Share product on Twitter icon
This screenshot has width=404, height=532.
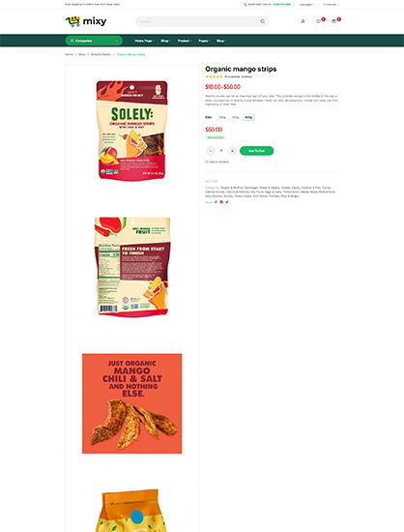(x=227, y=202)
